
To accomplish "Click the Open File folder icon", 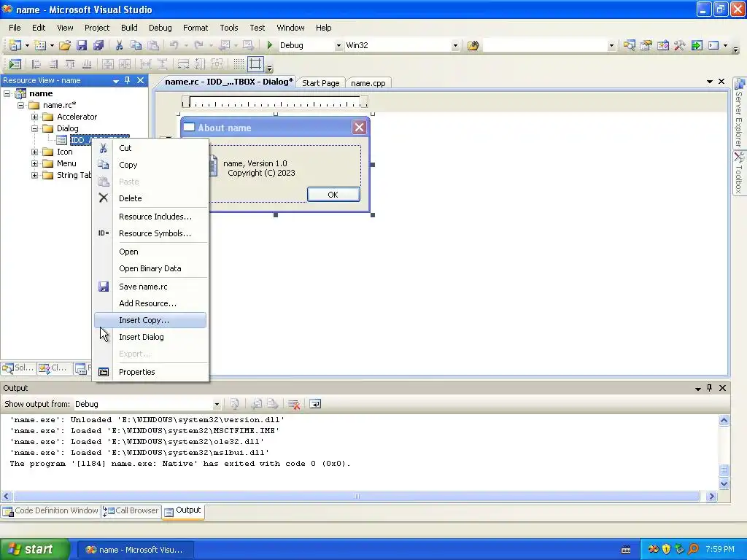I will tap(65, 45).
